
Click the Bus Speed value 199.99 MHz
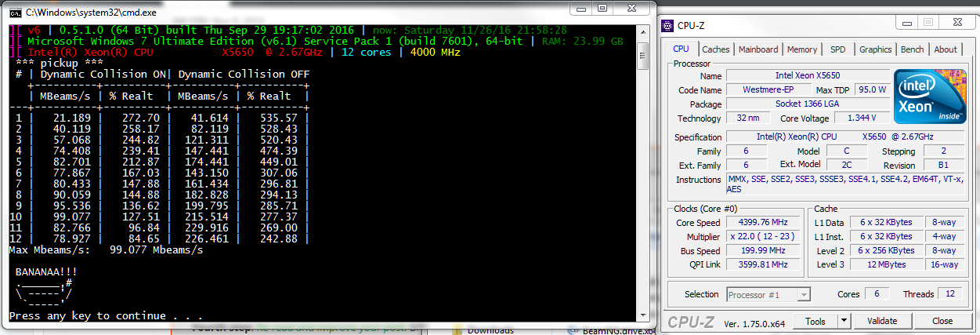coord(762,250)
